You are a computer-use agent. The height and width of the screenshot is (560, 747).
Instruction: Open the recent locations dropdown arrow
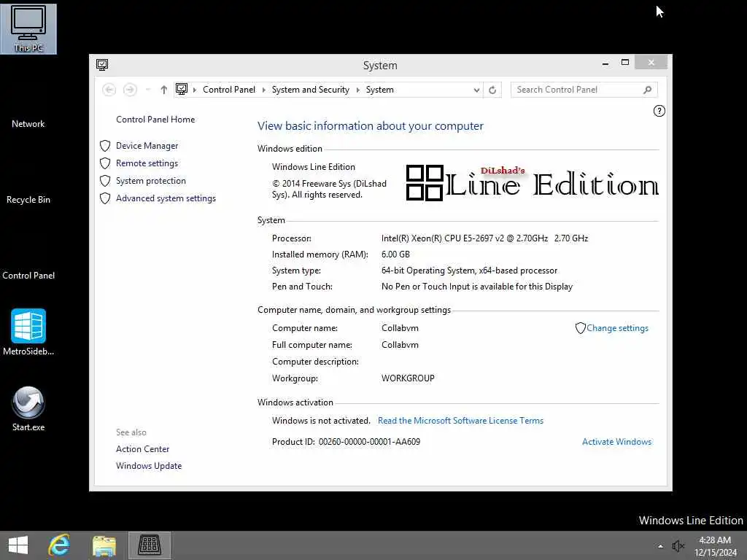(x=147, y=90)
